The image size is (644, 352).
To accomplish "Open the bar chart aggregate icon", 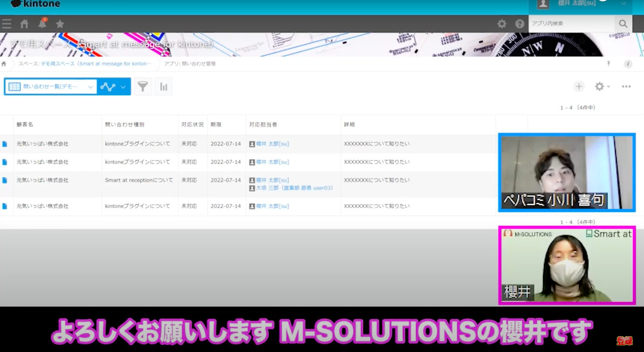I will pos(164,86).
